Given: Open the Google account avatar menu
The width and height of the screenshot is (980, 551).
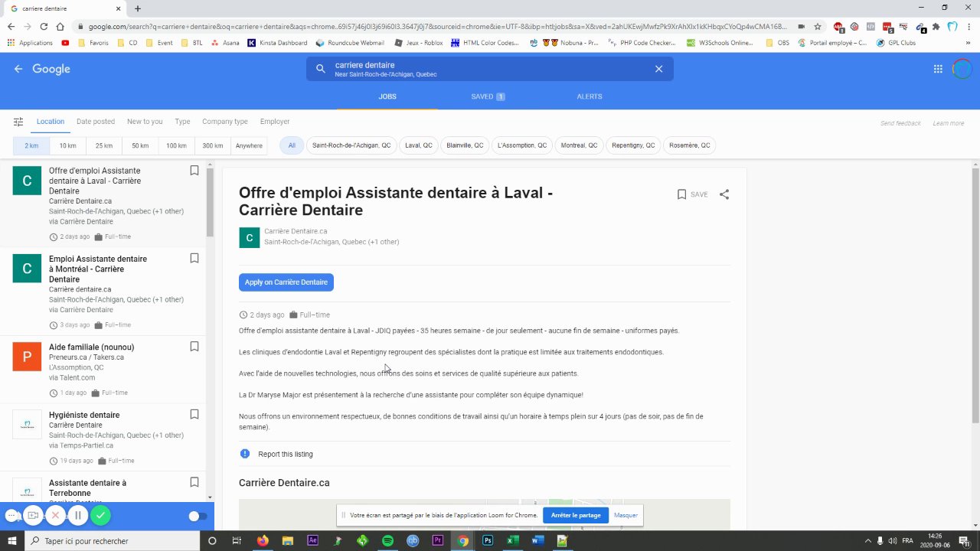Looking at the screenshot, I should (962, 69).
